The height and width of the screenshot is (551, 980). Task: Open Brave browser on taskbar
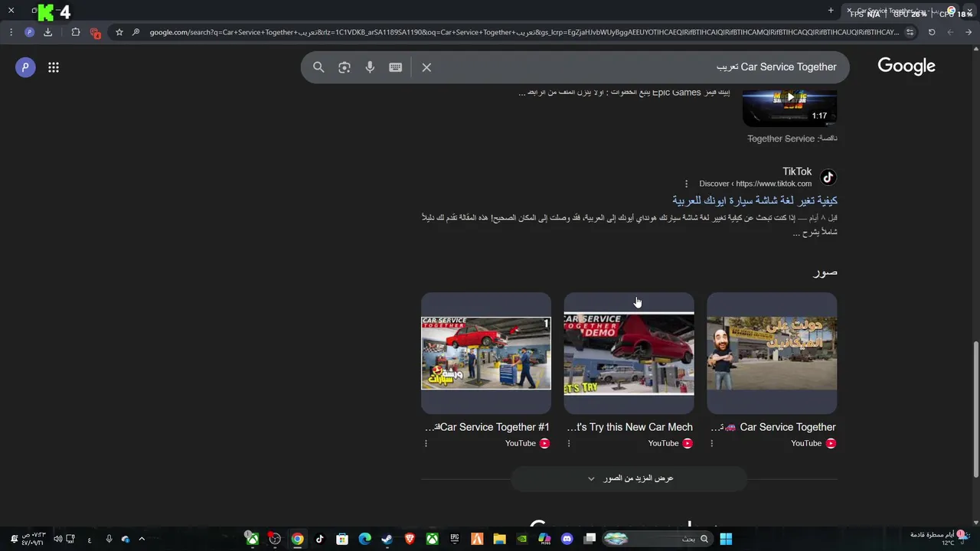click(410, 539)
